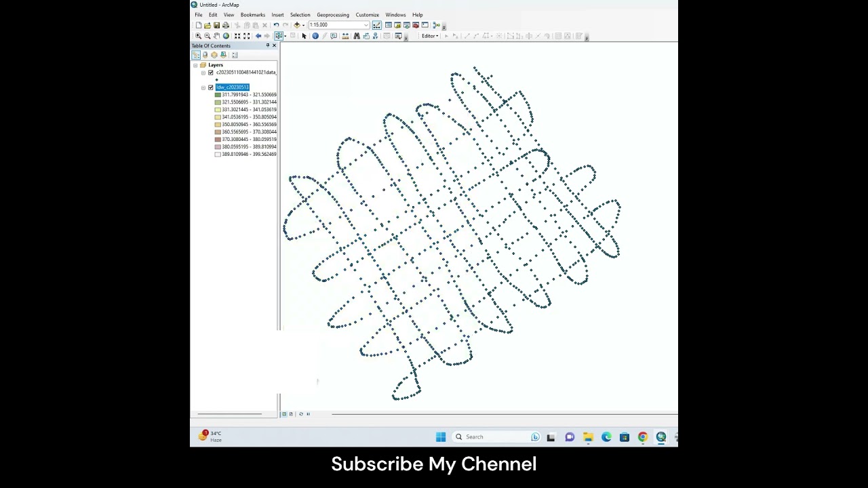
Task: Click the 380.0595195 - 389.810994 color swatch
Action: (x=218, y=147)
